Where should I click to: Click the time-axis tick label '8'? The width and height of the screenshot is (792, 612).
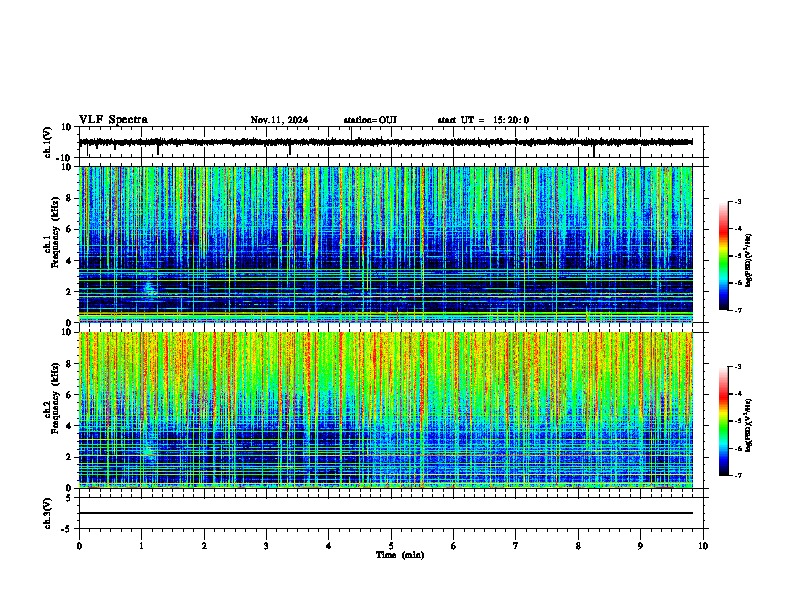tap(578, 546)
